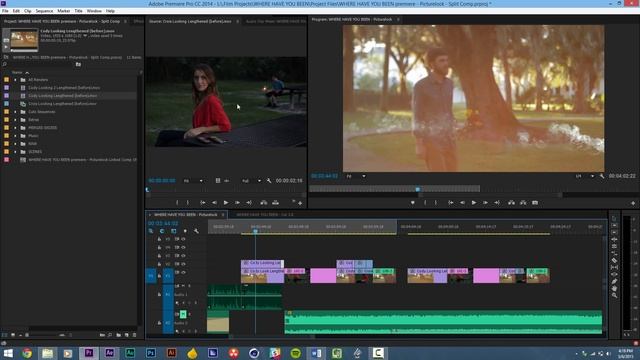Toggle V1 track targeting
The height and width of the screenshot is (360, 640).
(168, 276)
